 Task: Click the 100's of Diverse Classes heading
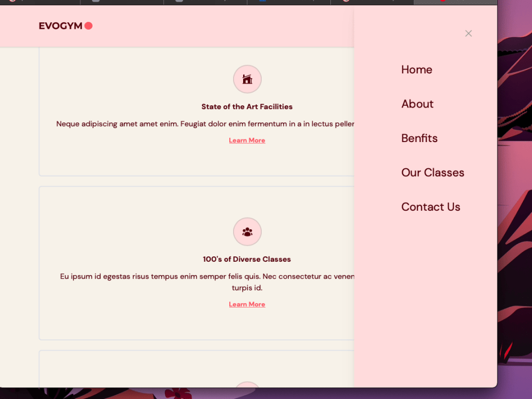tap(247, 259)
